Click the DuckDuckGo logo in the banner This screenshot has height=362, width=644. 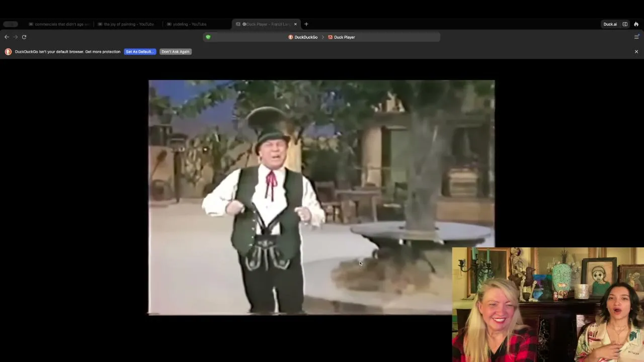[8, 52]
